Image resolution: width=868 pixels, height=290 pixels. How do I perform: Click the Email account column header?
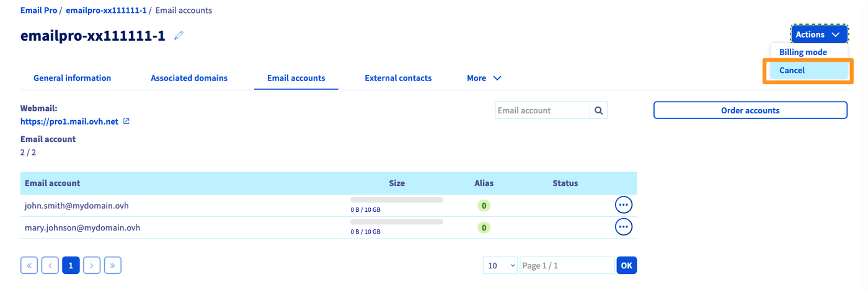coord(53,183)
